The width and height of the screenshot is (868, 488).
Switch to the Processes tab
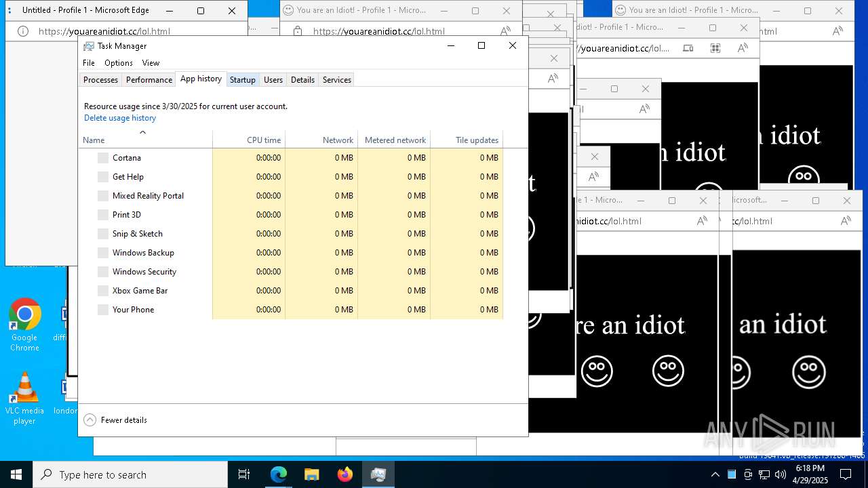click(100, 79)
